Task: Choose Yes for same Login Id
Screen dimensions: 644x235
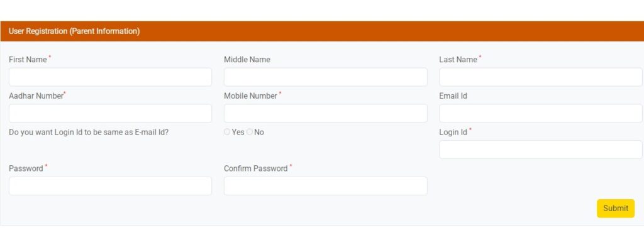Action: [227, 132]
